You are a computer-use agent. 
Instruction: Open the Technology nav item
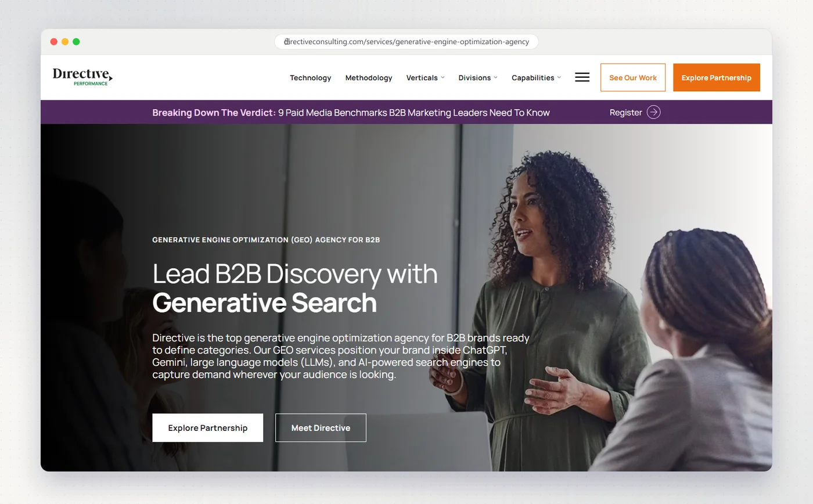(310, 78)
